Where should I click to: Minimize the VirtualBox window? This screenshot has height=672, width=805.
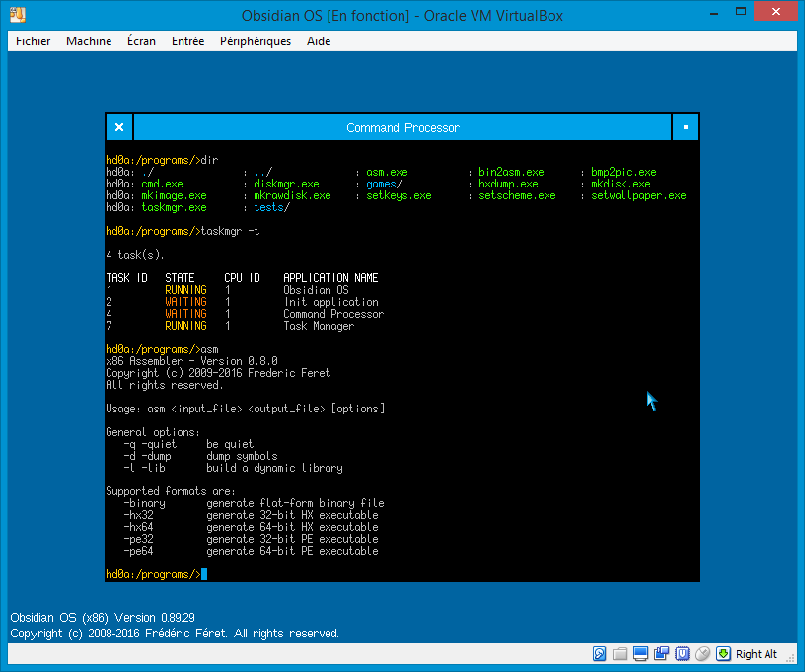point(714,14)
